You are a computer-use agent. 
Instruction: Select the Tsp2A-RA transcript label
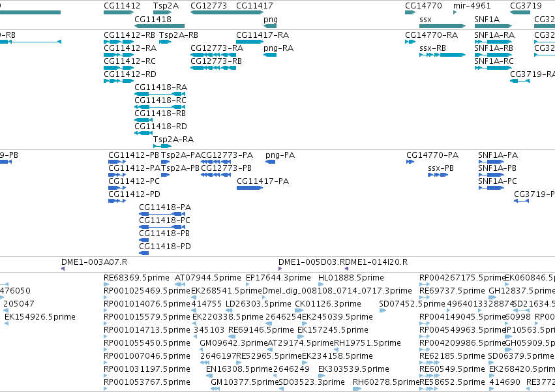[x=173, y=140]
